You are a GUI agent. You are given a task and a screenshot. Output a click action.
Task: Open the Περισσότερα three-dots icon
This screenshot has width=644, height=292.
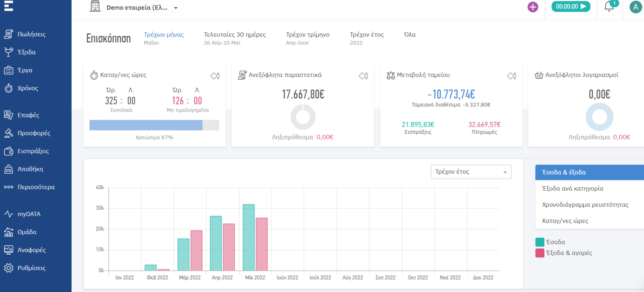tap(8, 187)
